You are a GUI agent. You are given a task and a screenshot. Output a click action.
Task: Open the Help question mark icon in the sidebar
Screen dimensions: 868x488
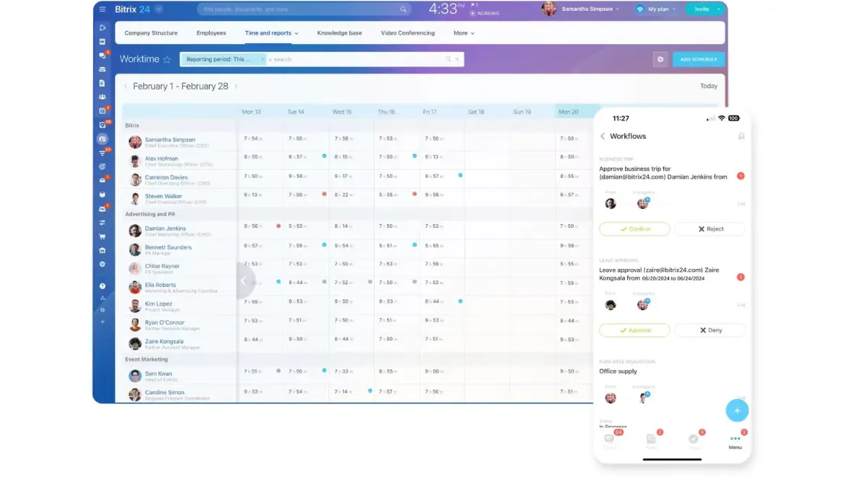(x=103, y=285)
